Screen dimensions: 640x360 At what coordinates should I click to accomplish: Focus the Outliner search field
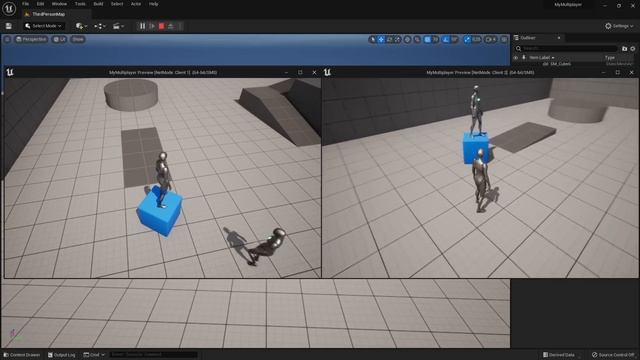[567, 49]
